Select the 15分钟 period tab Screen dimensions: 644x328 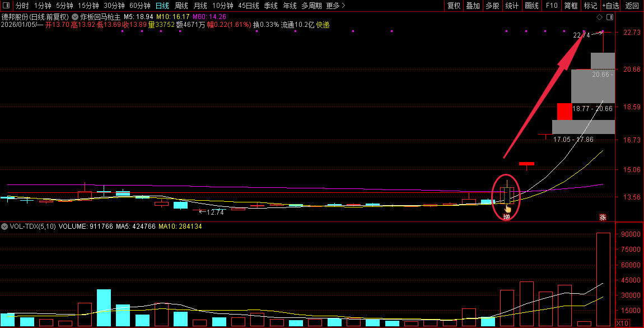point(88,6)
